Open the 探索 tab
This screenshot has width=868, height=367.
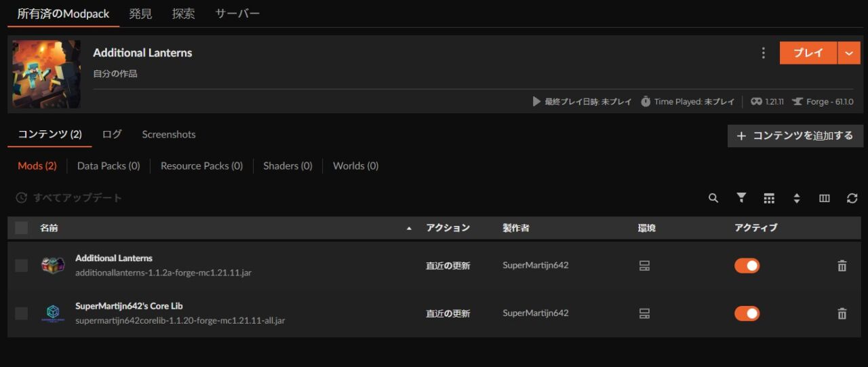click(183, 14)
